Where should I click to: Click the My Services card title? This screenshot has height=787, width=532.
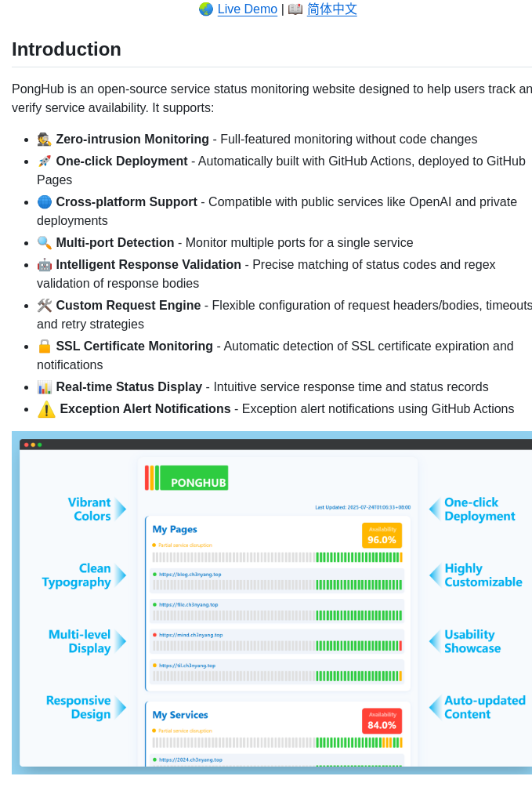pos(180,715)
